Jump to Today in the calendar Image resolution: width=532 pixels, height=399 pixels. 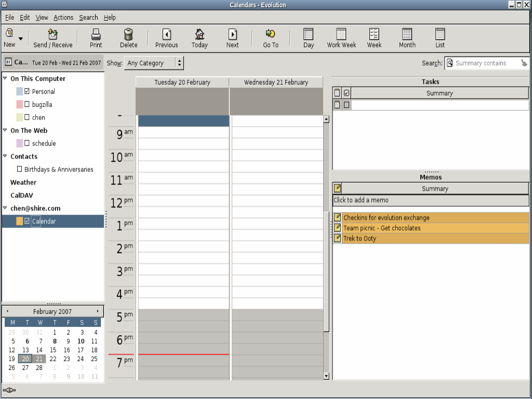tap(199, 34)
